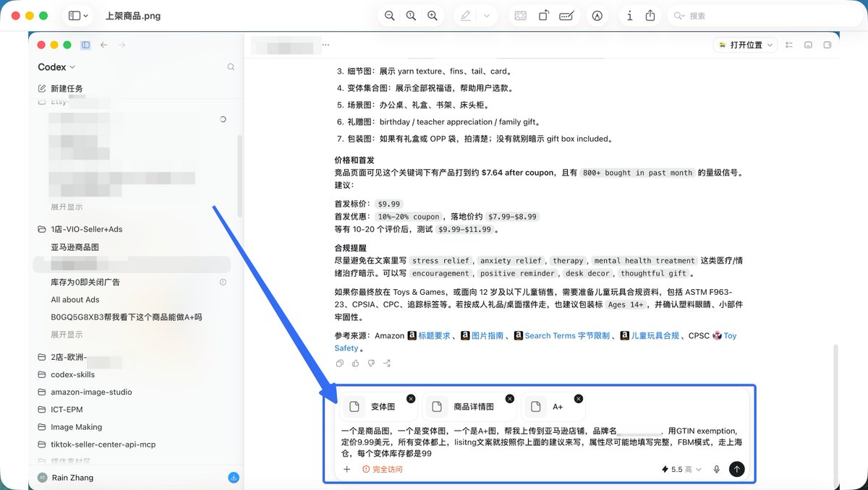
Task: Toggle the right panel icon in Codex header
Action: [x=827, y=45]
